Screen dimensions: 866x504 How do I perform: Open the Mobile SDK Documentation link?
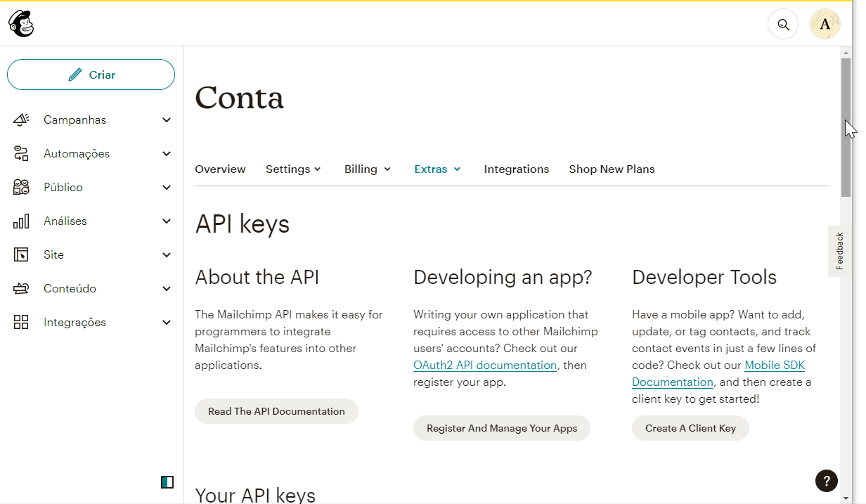pos(718,374)
